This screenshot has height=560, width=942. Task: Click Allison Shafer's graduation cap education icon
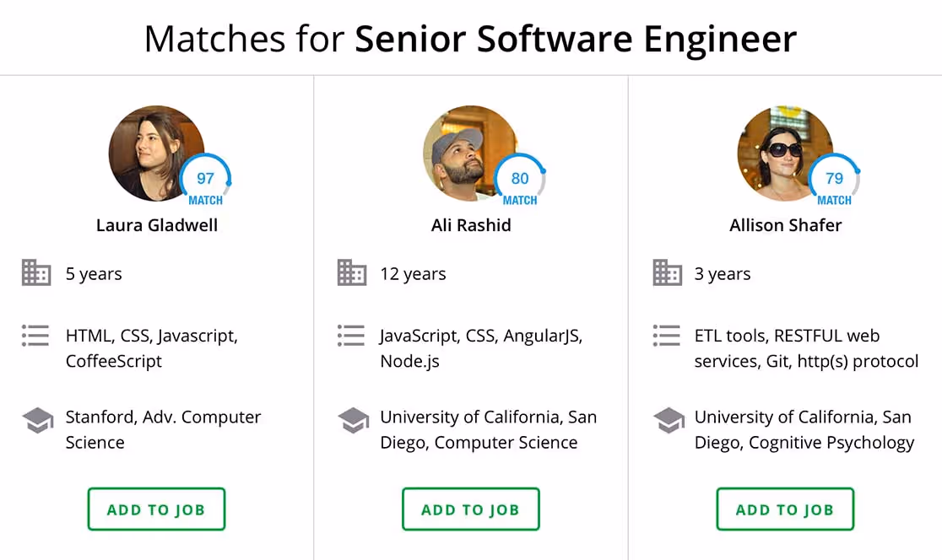click(x=669, y=419)
